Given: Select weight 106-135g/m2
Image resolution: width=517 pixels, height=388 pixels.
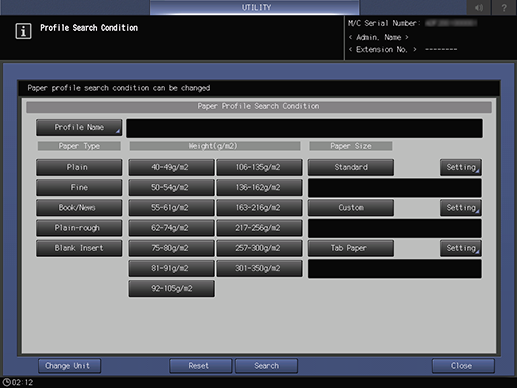Looking at the screenshot, I should point(259,167).
